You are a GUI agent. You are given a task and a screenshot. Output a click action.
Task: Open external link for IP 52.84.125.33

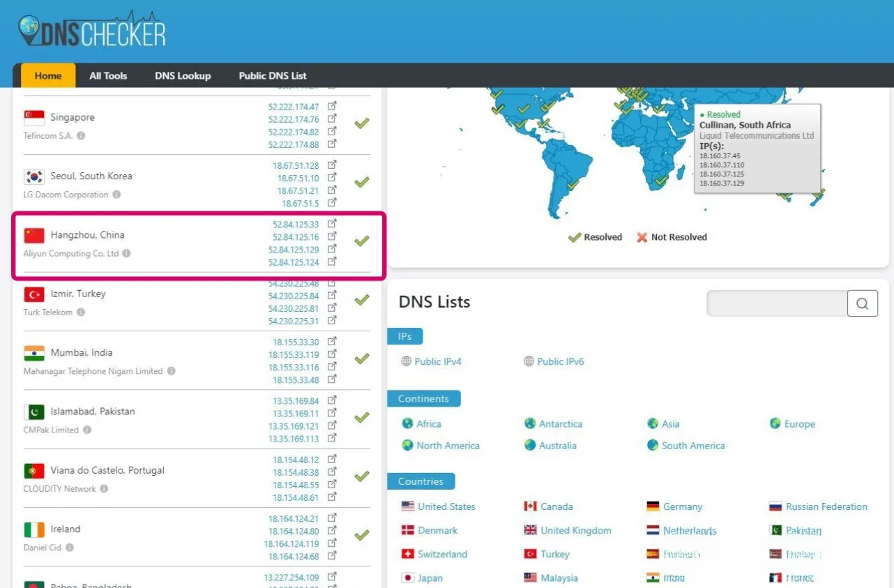[x=333, y=224]
